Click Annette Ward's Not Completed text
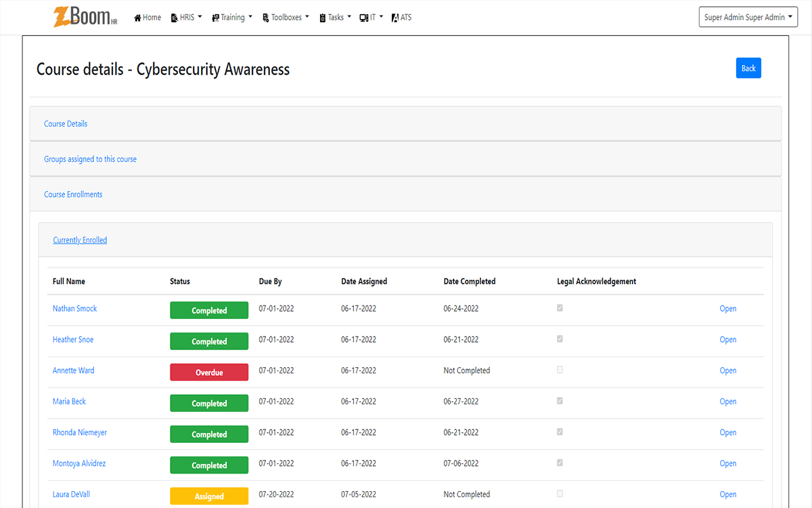Viewport: 812px width, 508px height. [467, 371]
